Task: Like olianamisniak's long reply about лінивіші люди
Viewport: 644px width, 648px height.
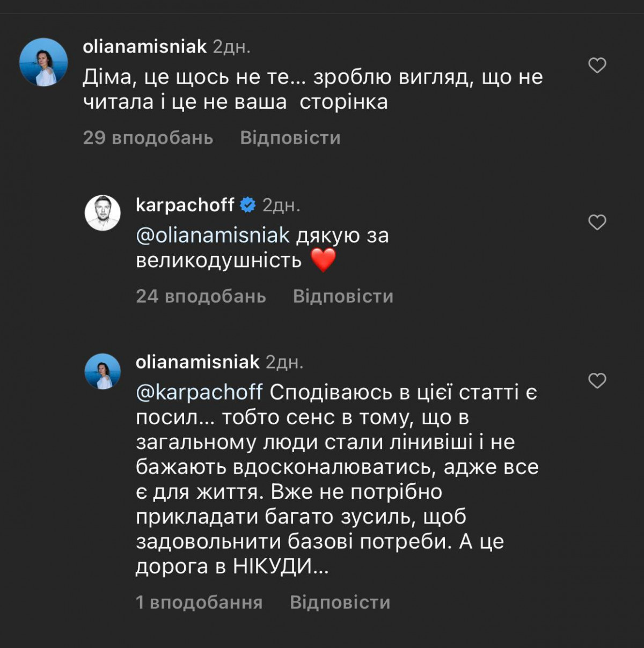Action: [x=597, y=381]
